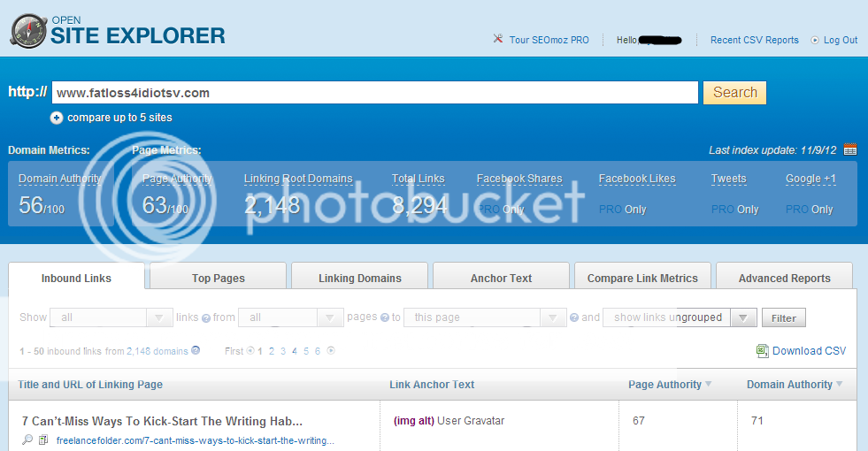Click the page icon beside freelancefolder URL
The image size is (868, 451).
click(43, 440)
